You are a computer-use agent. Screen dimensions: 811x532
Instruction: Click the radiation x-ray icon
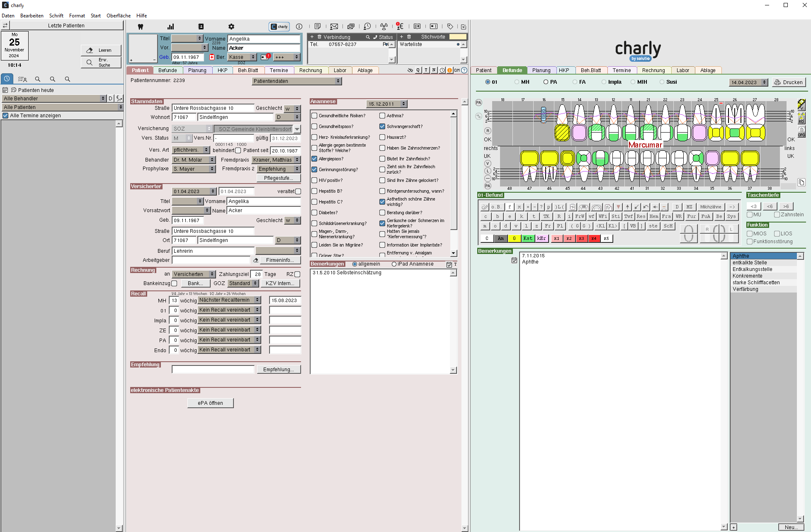[384, 27]
